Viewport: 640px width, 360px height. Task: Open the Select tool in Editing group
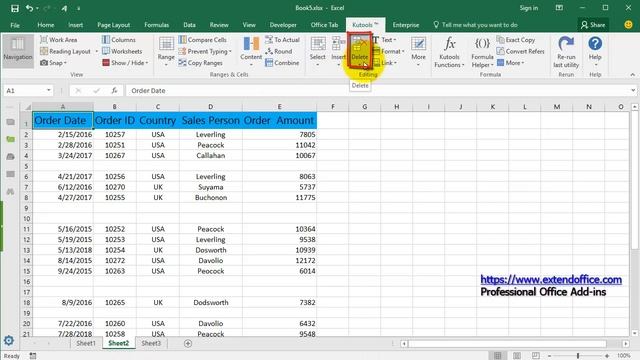(318, 51)
